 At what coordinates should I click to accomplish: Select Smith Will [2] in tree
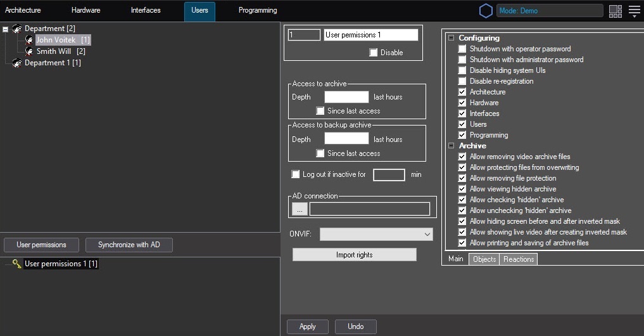(61, 51)
